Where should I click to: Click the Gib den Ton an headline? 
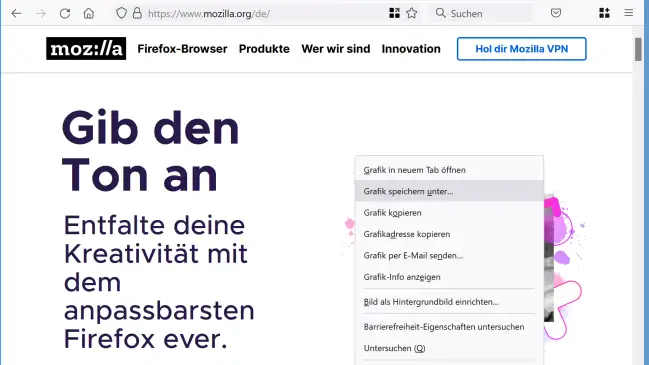(151, 151)
